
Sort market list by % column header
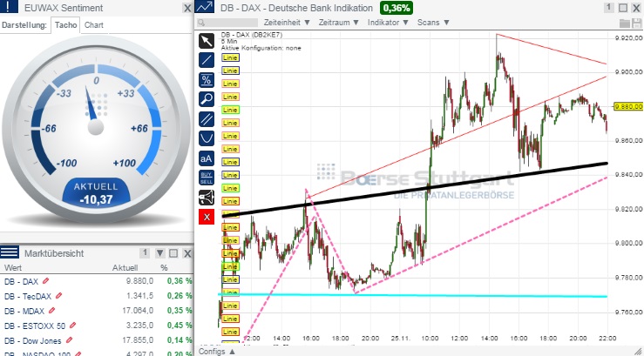pos(165,268)
